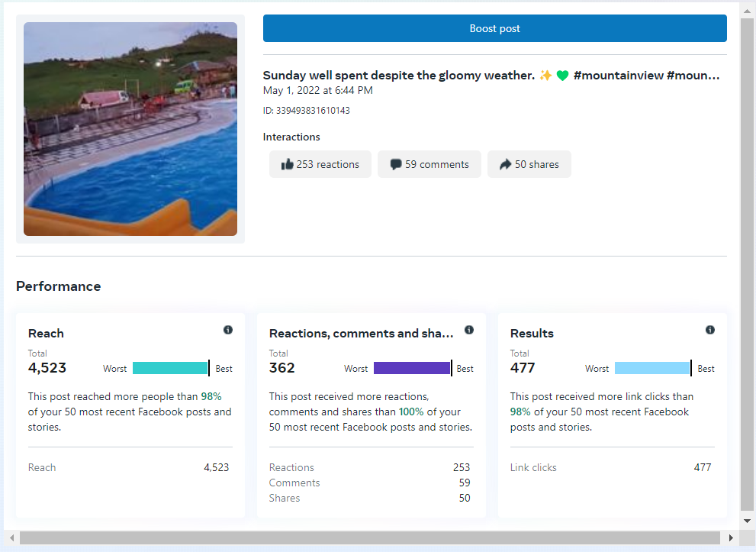Click the light blue Results performance bar
The height and width of the screenshot is (552, 756).
pyautogui.click(x=651, y=368)
